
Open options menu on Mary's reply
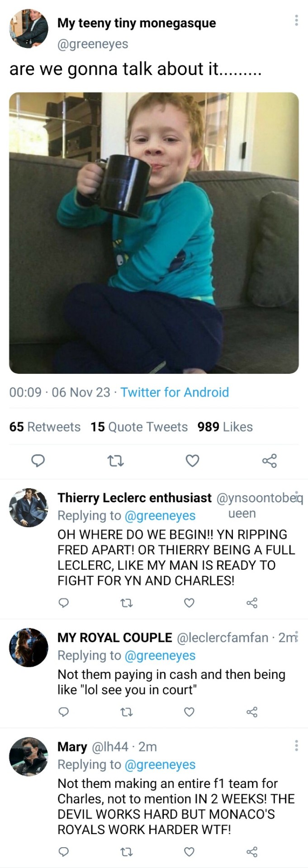296,745
